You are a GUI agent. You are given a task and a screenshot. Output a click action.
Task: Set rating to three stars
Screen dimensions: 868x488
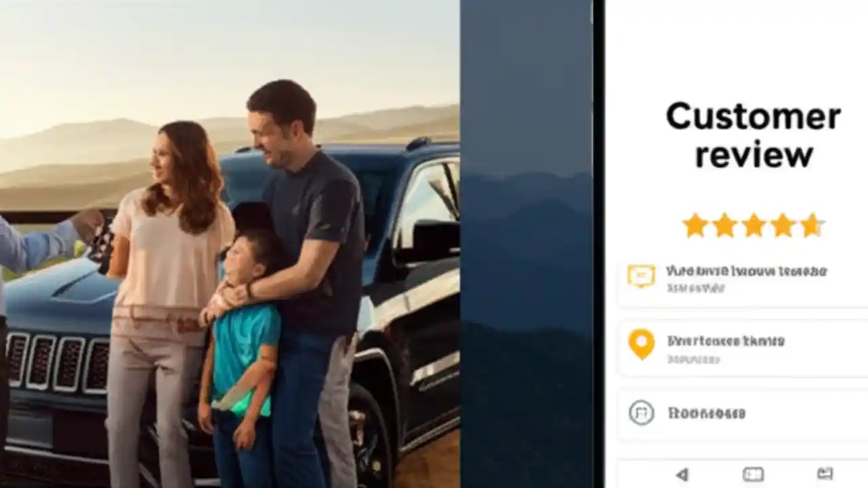point(753,225)
